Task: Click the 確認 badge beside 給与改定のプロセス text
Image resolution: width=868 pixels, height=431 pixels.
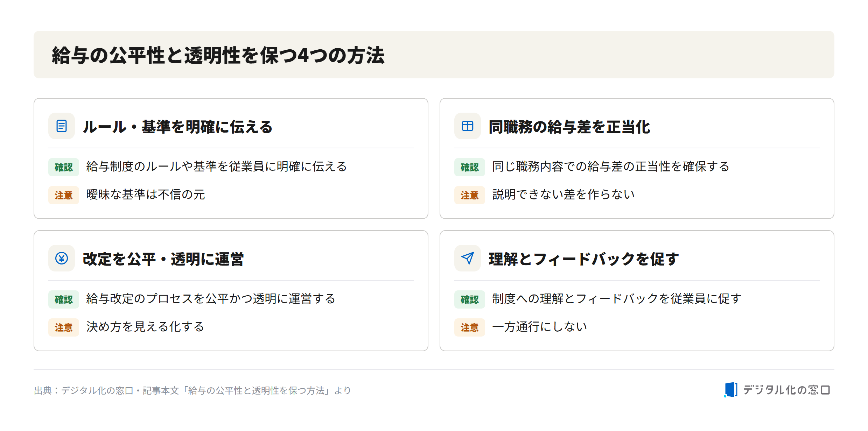Action: click(x=64, y=299)
